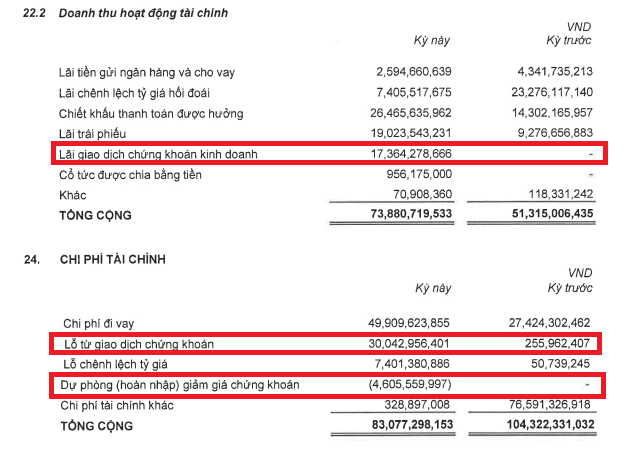Select highlighted 'Lãi giao dịch chứng khoán kinh doanh' row

pyautogui.click(x=329, y=153)
